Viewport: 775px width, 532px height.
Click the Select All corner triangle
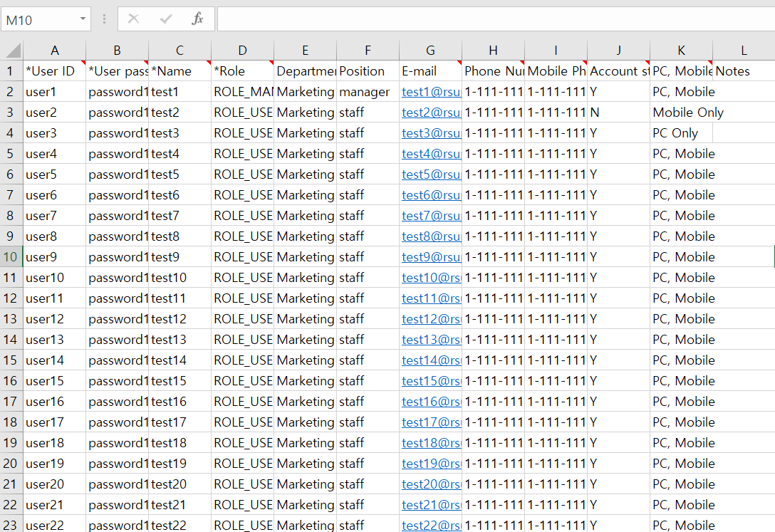tap(13, 51)
